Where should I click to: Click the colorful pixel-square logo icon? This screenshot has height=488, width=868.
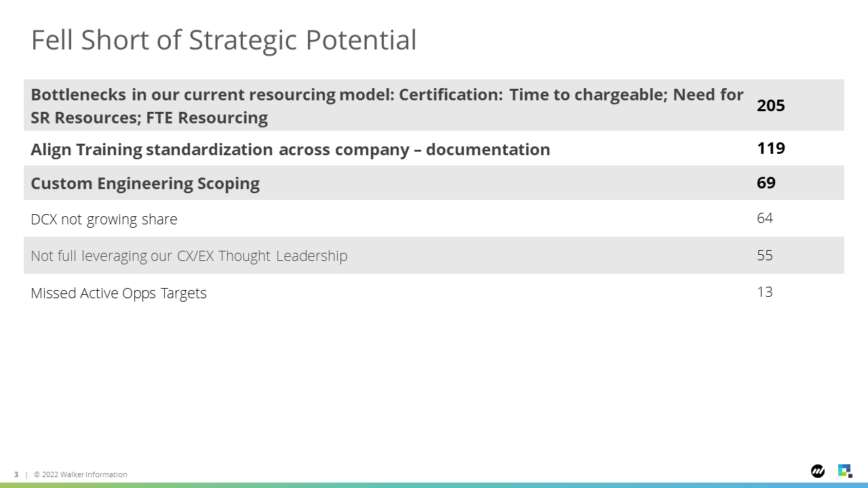pyautogui.click(x=845, y=471)
